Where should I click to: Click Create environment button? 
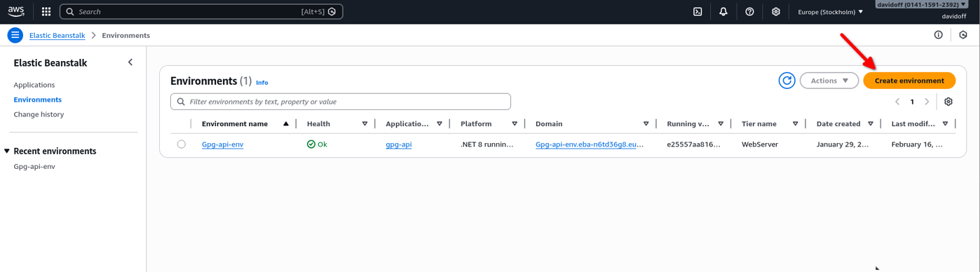coord(909,81)
